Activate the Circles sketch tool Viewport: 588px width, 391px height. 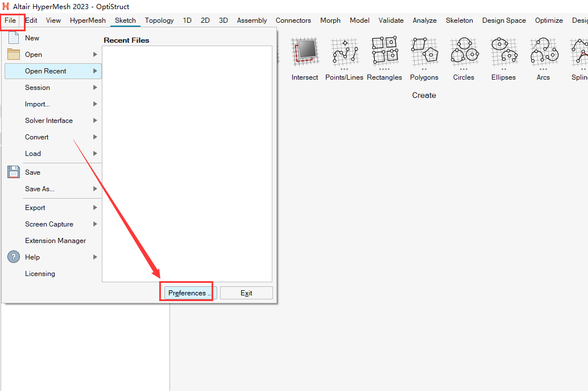pos(463,52)
